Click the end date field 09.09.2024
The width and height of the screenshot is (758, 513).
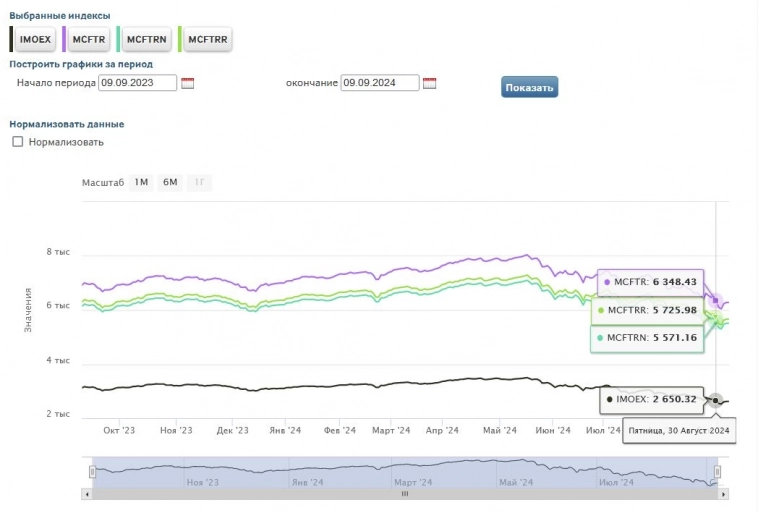379,83
